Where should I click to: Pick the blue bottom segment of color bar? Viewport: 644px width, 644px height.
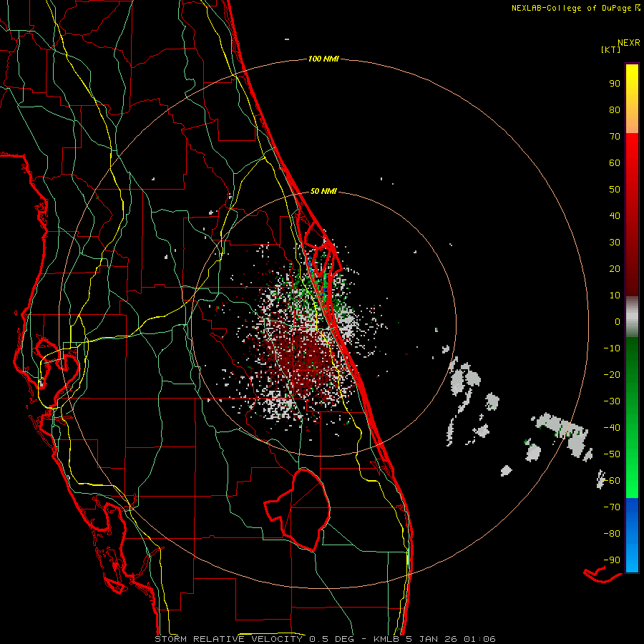[x=632, y=535]
